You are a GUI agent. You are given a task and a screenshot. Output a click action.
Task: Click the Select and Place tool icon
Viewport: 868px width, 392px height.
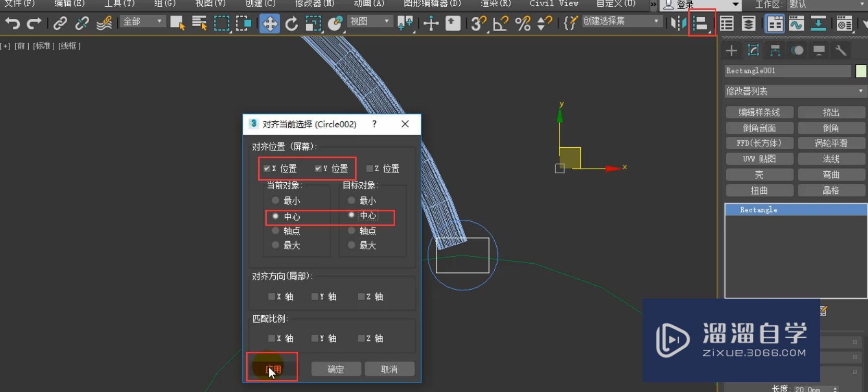click(336, 23)
